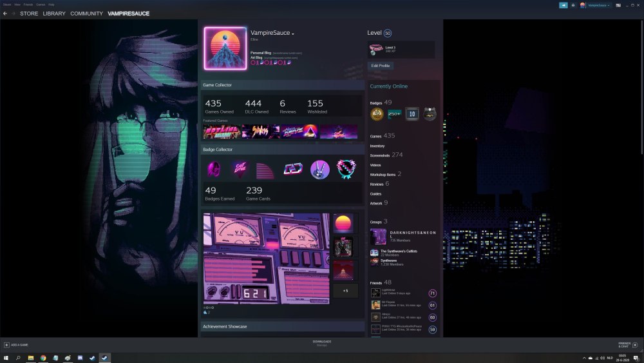Open the notifications envelope icon
The image size is (644, 363).
click(573, 5)
